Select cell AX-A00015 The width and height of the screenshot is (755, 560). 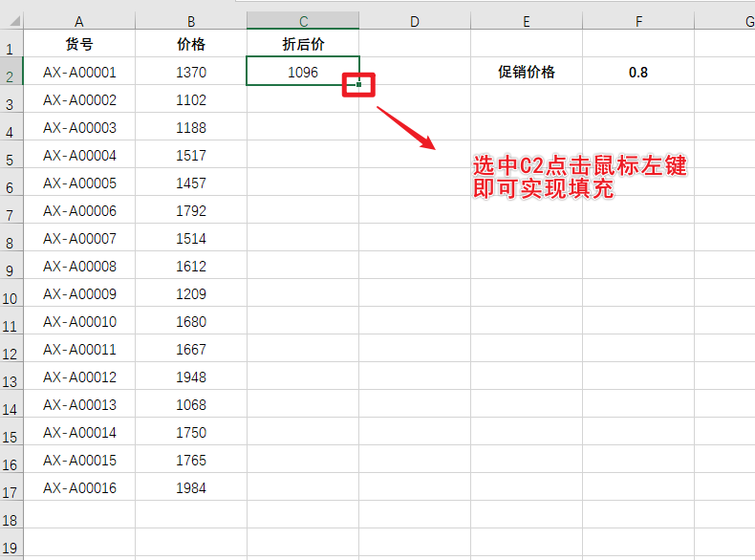[79, 460]
